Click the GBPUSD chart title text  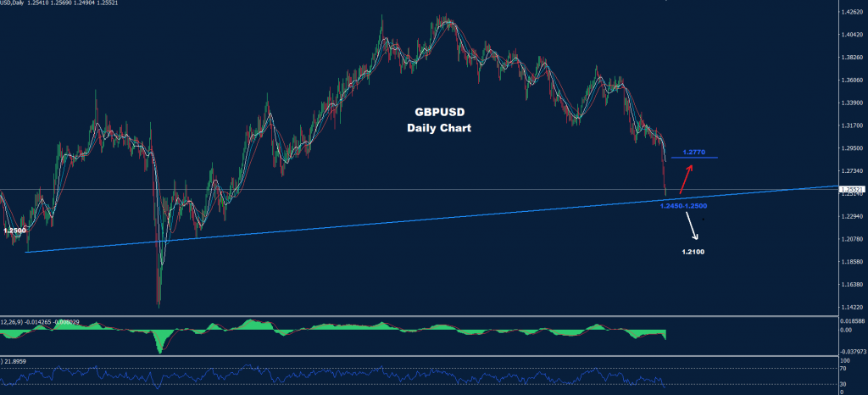point(439,112)
